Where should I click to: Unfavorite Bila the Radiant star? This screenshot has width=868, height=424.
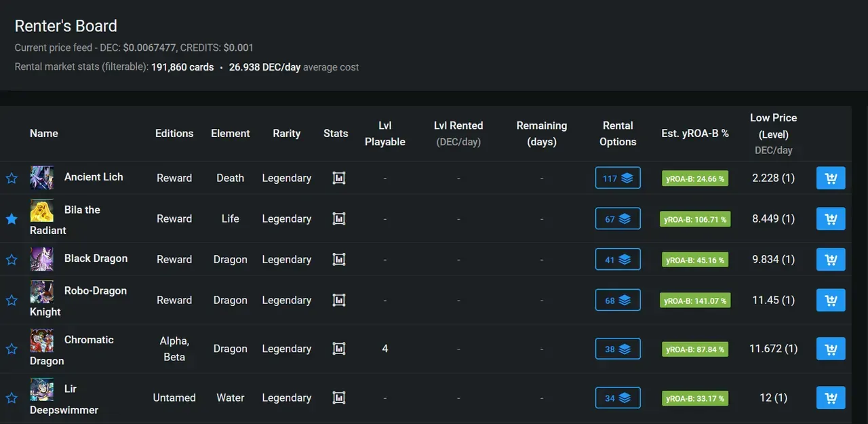click(x=12, y=218)
